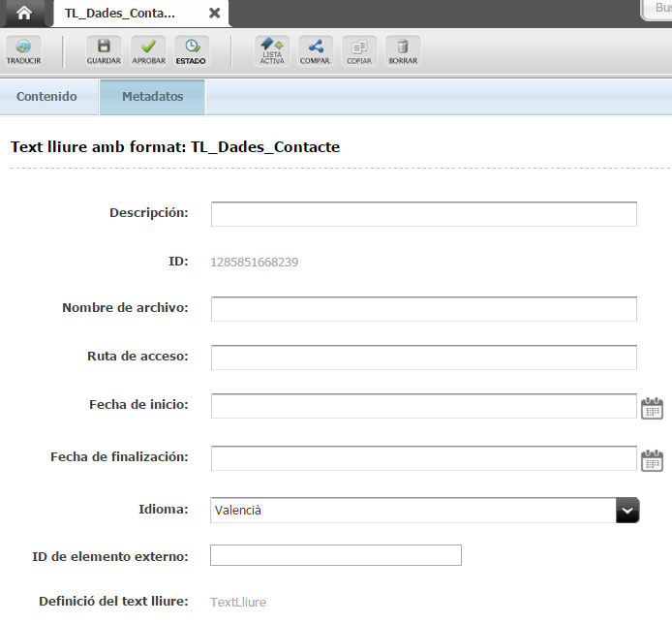672x623 pixels.
Task: Focus the Descripción input field
Action: [424, 214]
